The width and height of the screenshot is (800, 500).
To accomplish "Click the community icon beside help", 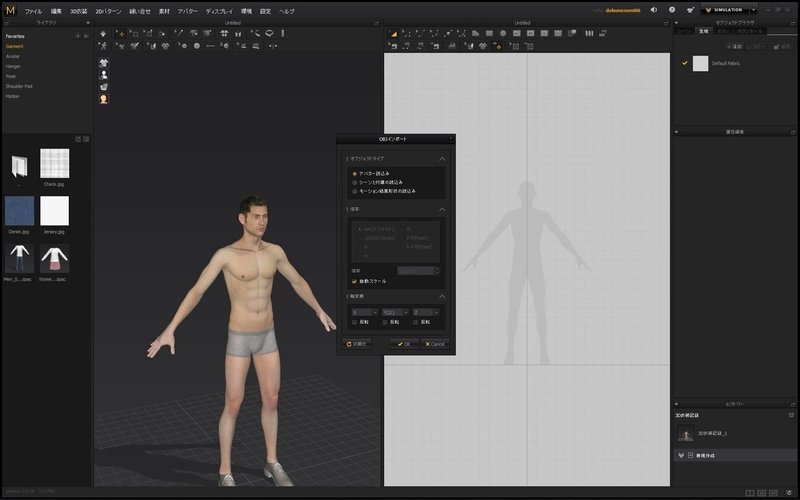I will (690, 10).
